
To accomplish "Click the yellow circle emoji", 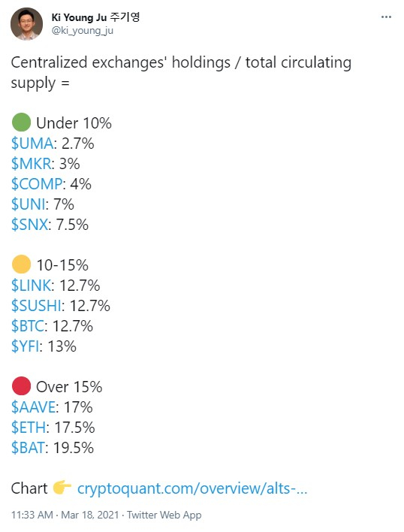I will point(21,264).
